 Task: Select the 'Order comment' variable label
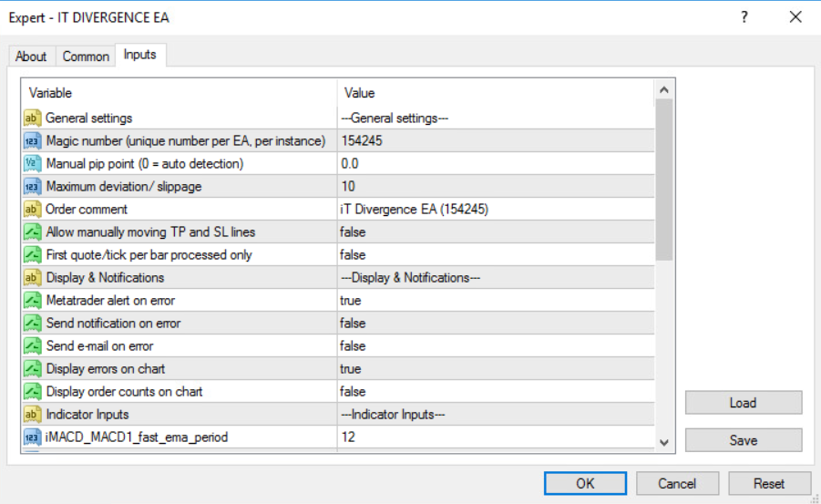(87, 209)
